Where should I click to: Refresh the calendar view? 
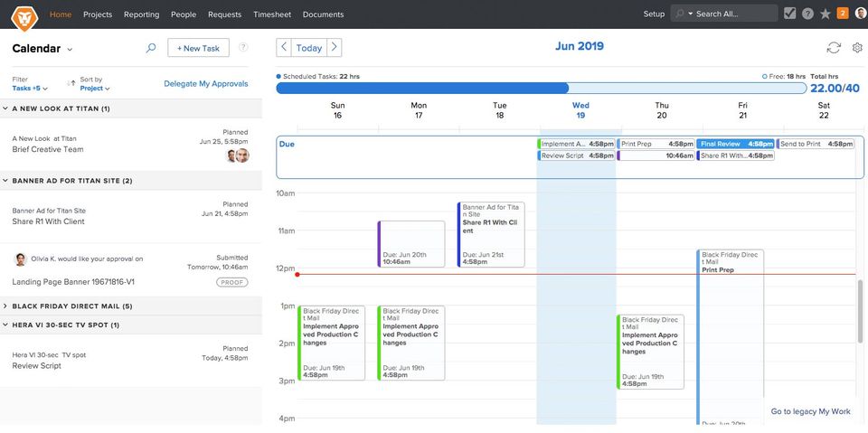834,48
